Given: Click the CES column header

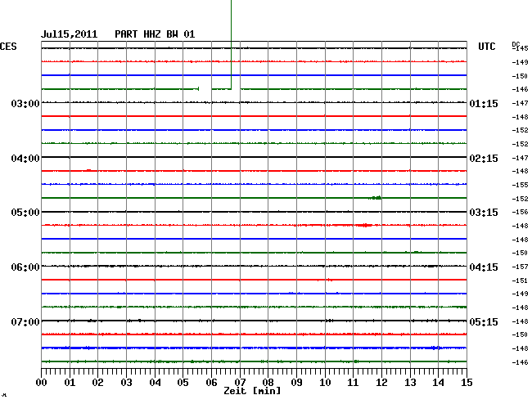Looking at the screenshot, I should [x=8, y=47].
